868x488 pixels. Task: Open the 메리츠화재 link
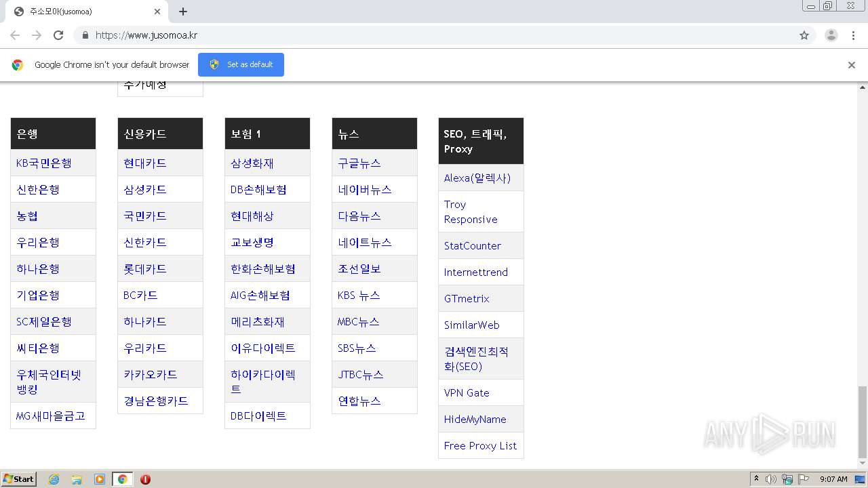[x=258, y=322]
